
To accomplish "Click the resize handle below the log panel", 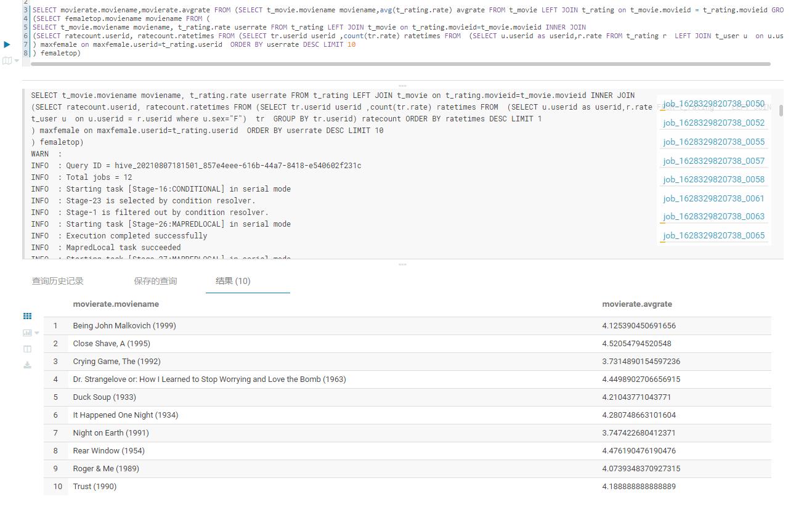I will 402,264.
